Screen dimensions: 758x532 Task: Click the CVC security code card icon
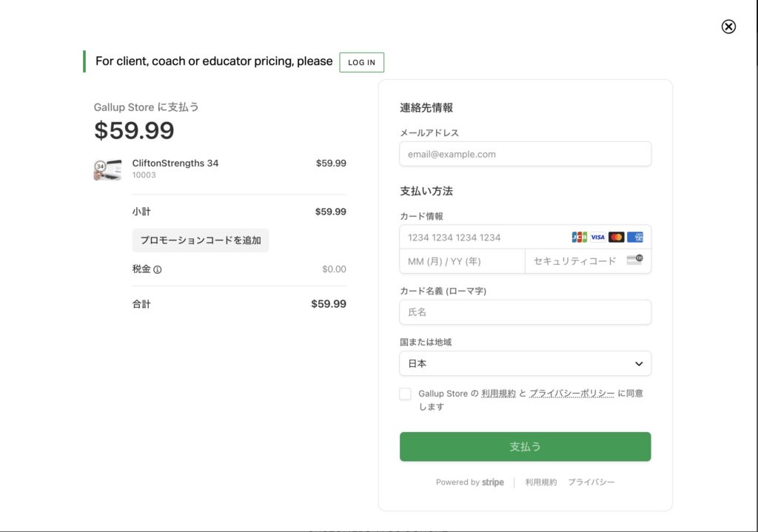pos(634,260)
